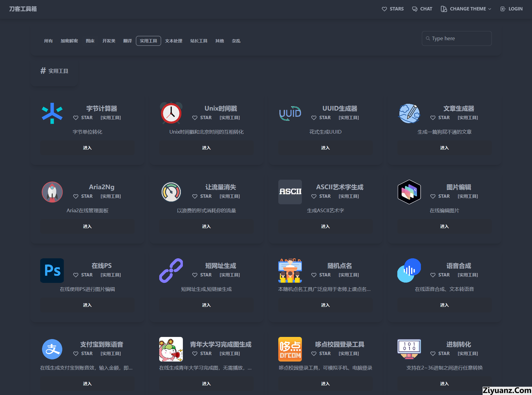The image size is (532, 395).
Task: Select the 站长工具 category tab
Action: tap(199, 41)
